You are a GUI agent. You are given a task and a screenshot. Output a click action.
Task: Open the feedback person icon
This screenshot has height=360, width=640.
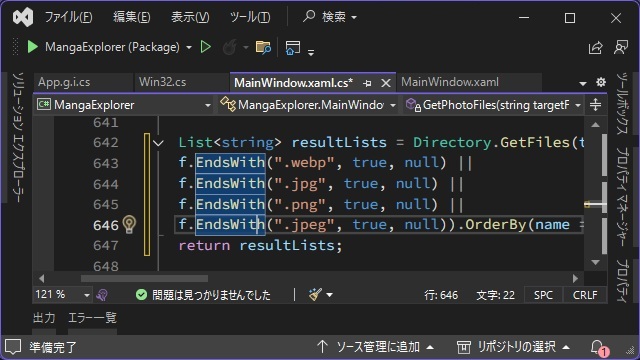click(621, 47)
